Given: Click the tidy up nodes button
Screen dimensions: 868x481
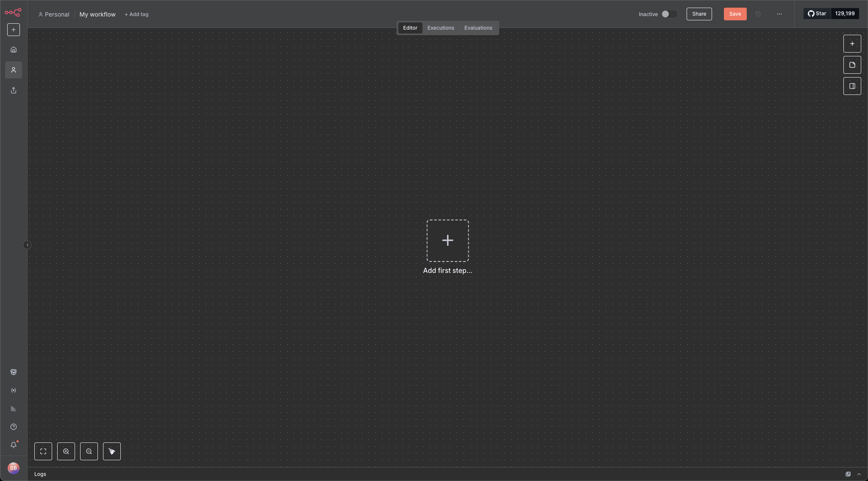Looking at the screenshot, I should point(112,451).
